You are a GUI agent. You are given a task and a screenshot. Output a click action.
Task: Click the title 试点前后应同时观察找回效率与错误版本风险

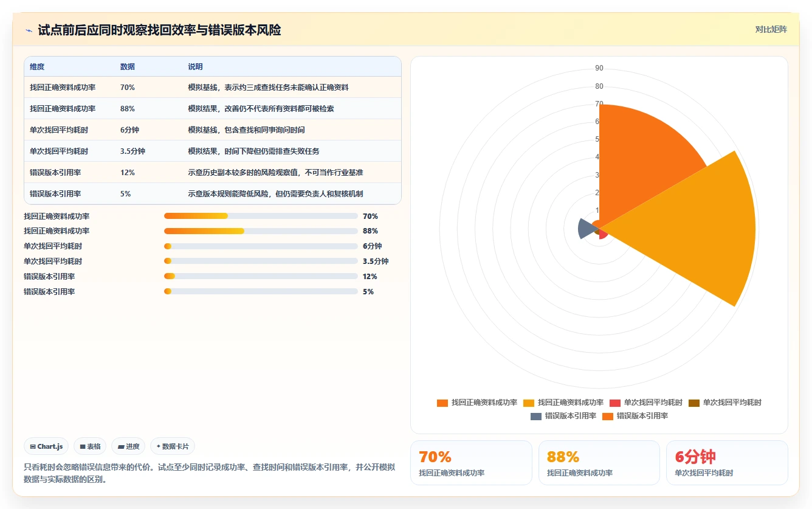coord(159,30)
